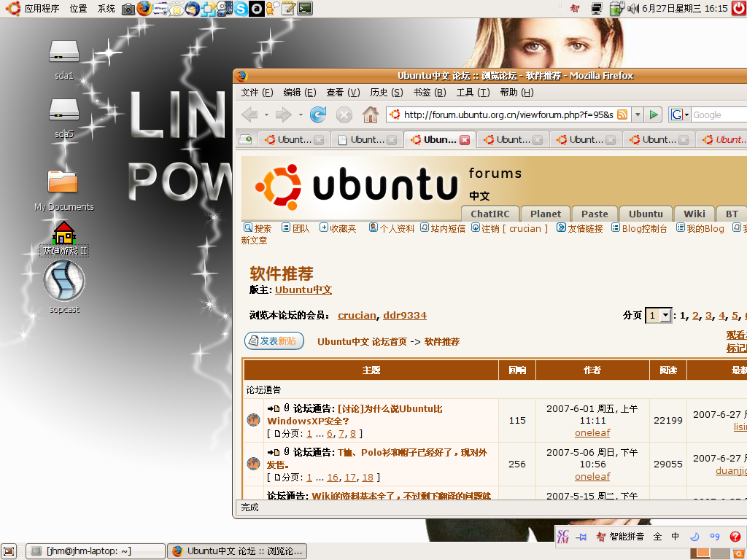
Task: Launch the screenshot camera in top panel
Action: 128,9
